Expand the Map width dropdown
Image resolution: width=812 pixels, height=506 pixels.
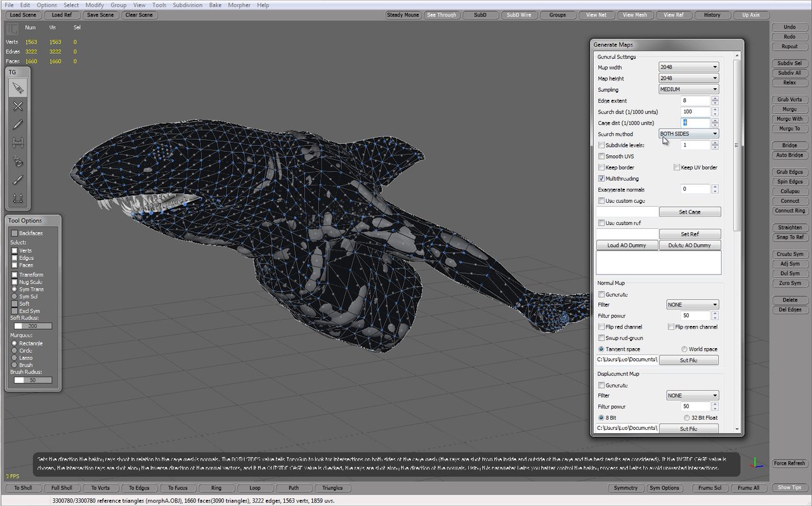click(688, 67)
